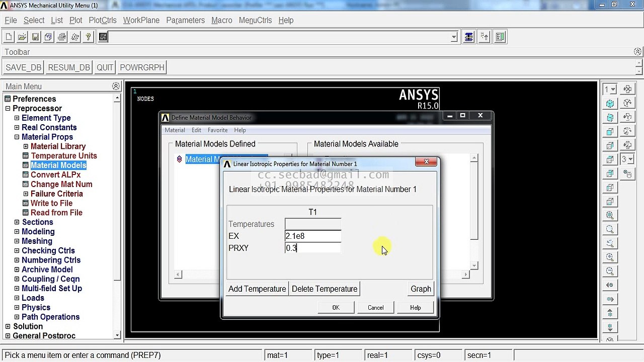Click the POWRGRPH toolbar button
The height and width of the screenshot is (362, 644).
[142, 67]
